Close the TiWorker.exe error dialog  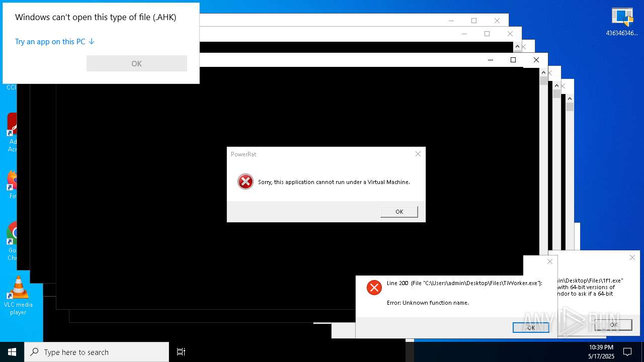point(549,261)
